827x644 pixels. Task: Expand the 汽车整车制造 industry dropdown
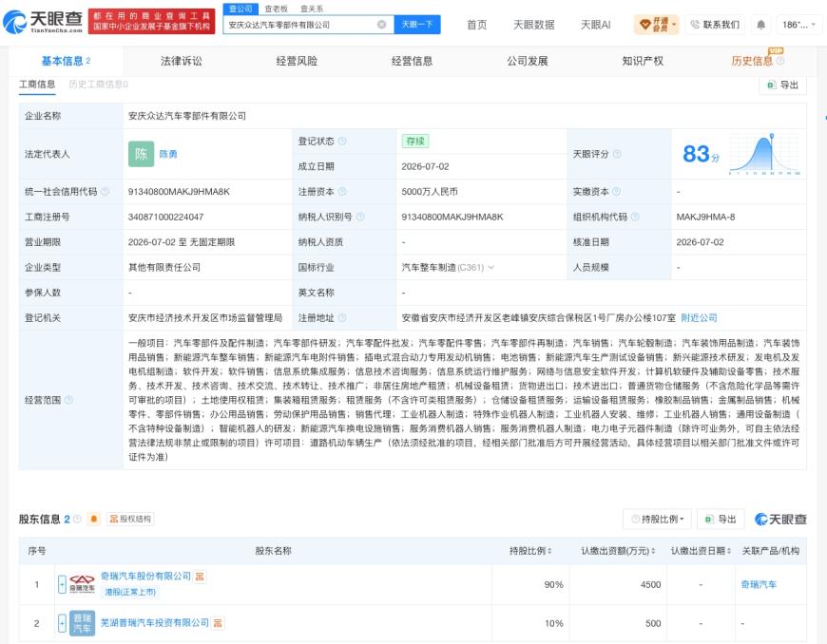coord(491,267)
